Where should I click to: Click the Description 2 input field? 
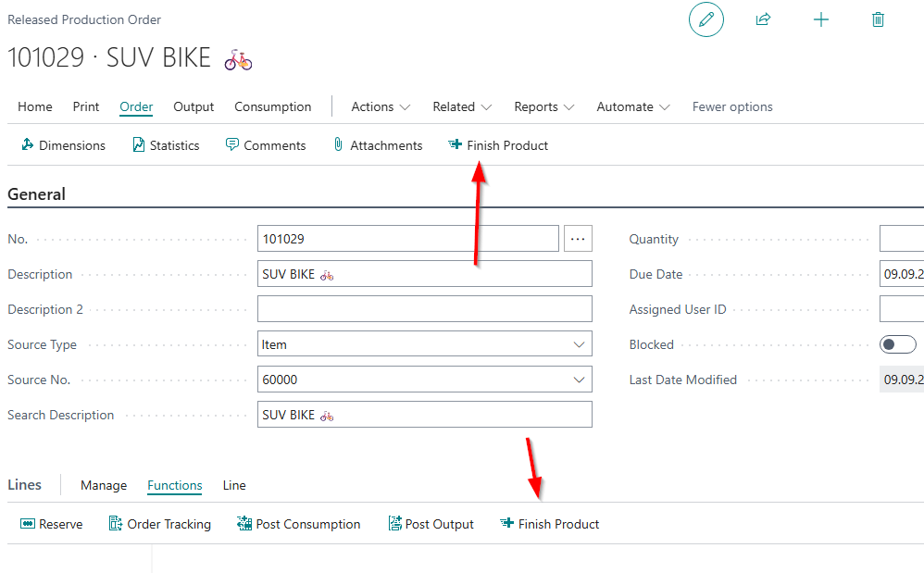pyautogui.click(x=424, y=309)
